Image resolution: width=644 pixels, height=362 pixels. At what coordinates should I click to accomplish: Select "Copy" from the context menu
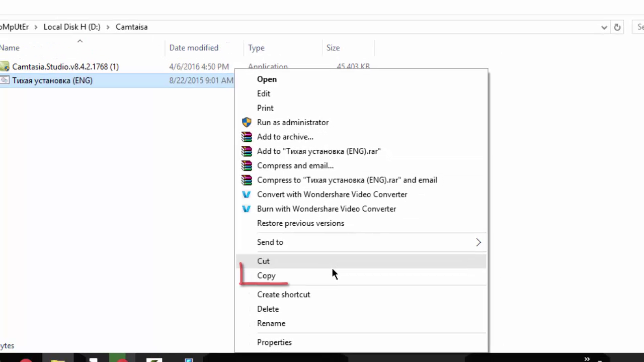(266, 276)
